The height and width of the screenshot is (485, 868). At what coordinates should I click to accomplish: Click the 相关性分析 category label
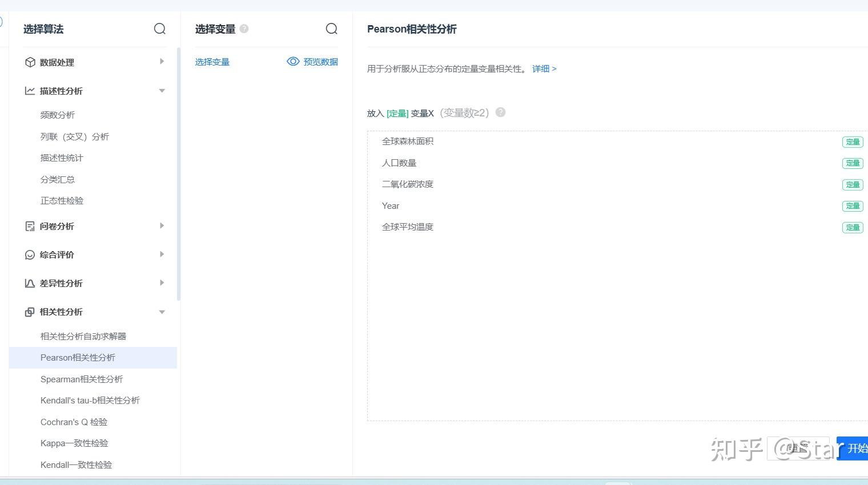(61, 312)
